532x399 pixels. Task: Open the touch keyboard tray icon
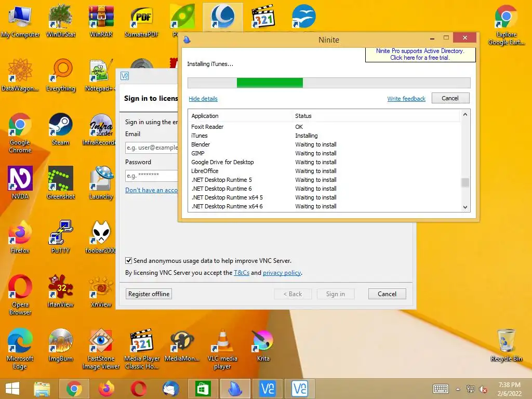pyautogui.click(x=441, y=389)
